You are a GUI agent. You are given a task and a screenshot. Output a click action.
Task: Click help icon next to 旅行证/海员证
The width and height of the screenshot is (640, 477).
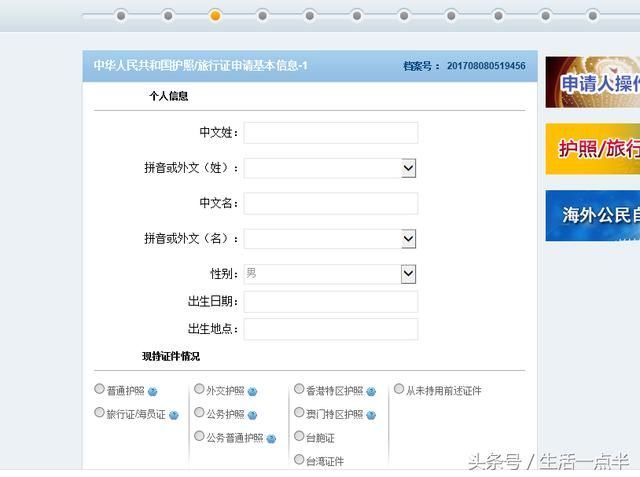173,415
